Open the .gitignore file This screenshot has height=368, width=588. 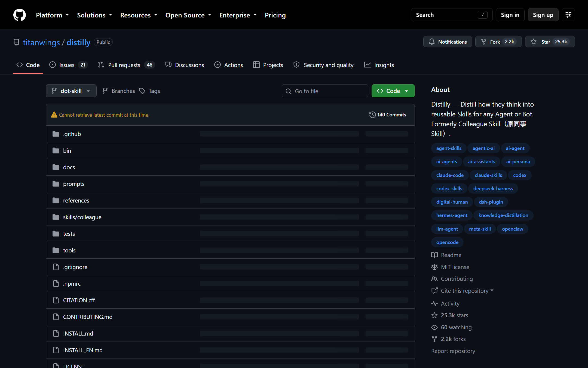point(75,267)
